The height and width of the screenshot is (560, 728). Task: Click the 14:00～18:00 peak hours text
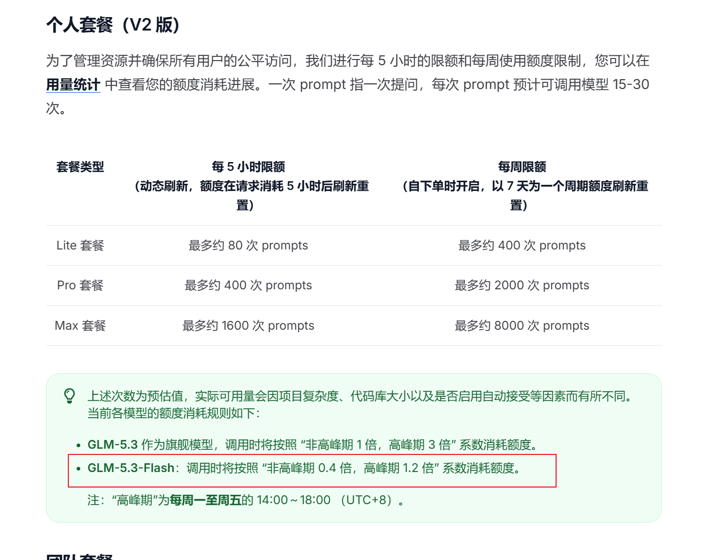[294, 500]
